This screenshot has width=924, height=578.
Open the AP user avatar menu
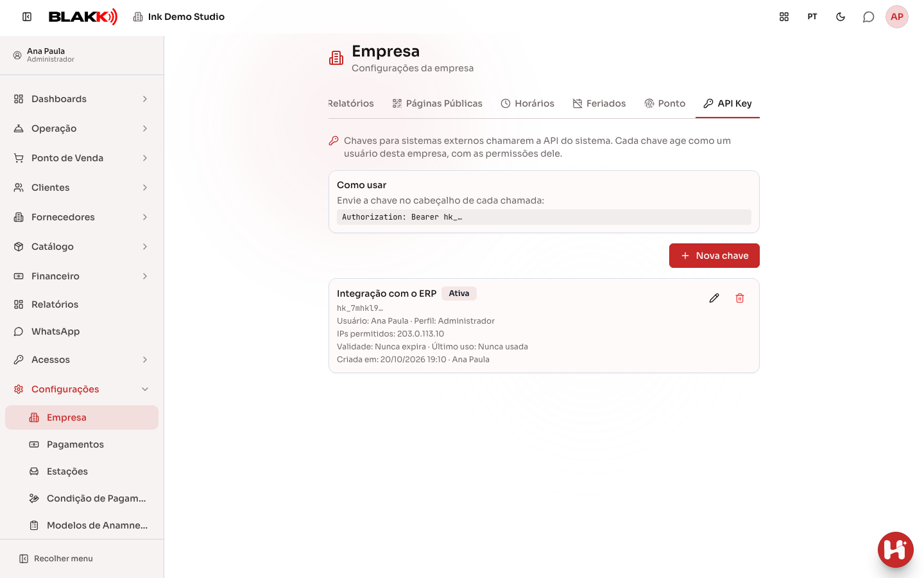point(897,17)
